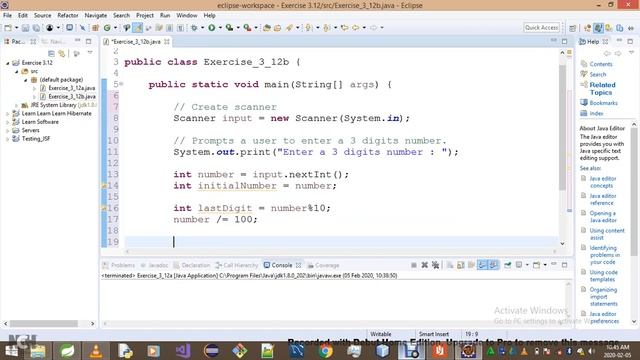Click the green Run button in toolbar

click(211, 27)
